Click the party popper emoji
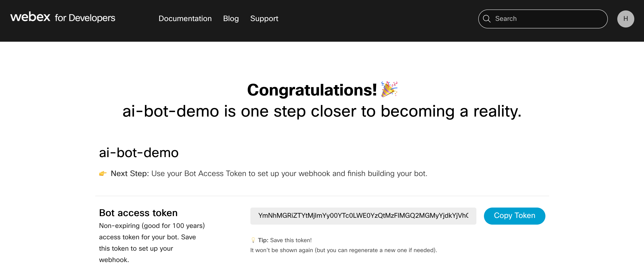This screenshot has height=272, width=644. pyautogui.click(x=389, y=89)
